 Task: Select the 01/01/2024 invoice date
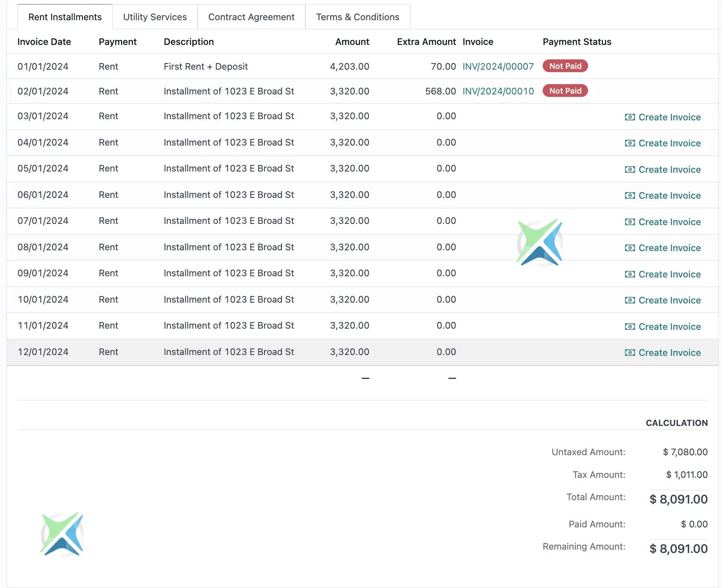[x=43, y=66]
